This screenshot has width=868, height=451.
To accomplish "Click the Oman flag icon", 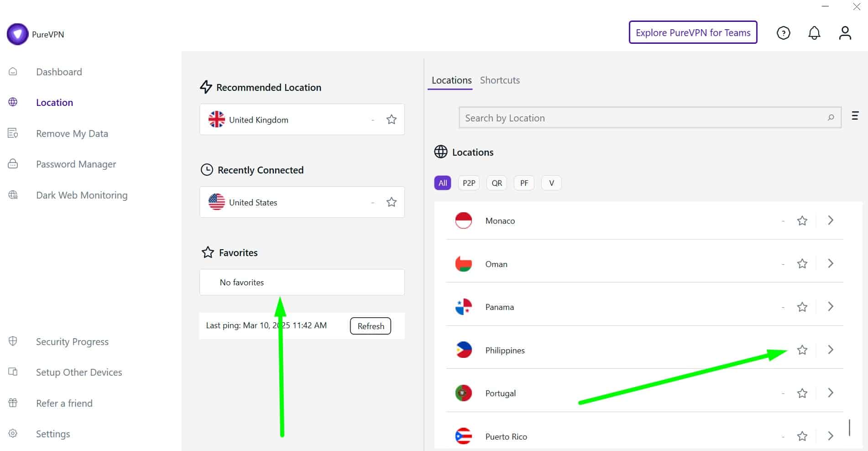I will [x=463, y=264].
